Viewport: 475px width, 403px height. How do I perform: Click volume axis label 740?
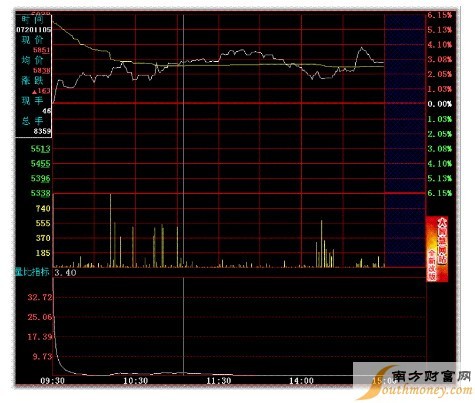click(43, 209)
